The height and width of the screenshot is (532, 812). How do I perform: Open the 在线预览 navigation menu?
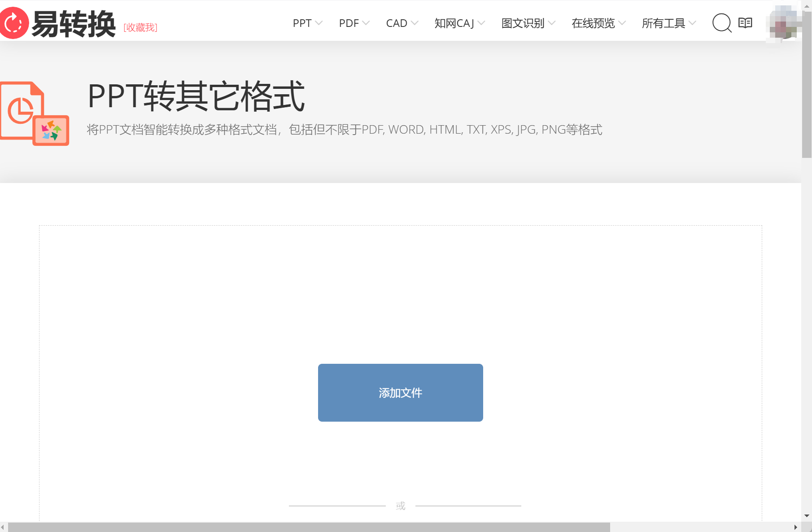[593, 23]
